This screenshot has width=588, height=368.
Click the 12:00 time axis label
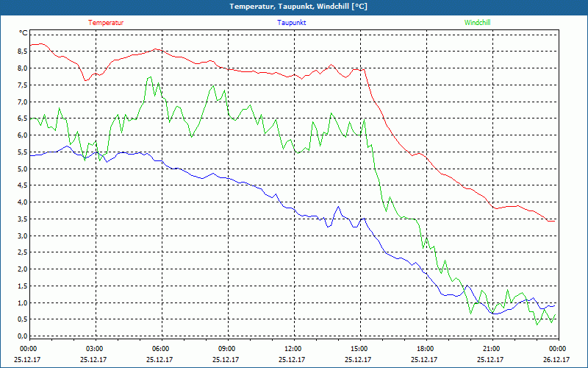(293, 349)
